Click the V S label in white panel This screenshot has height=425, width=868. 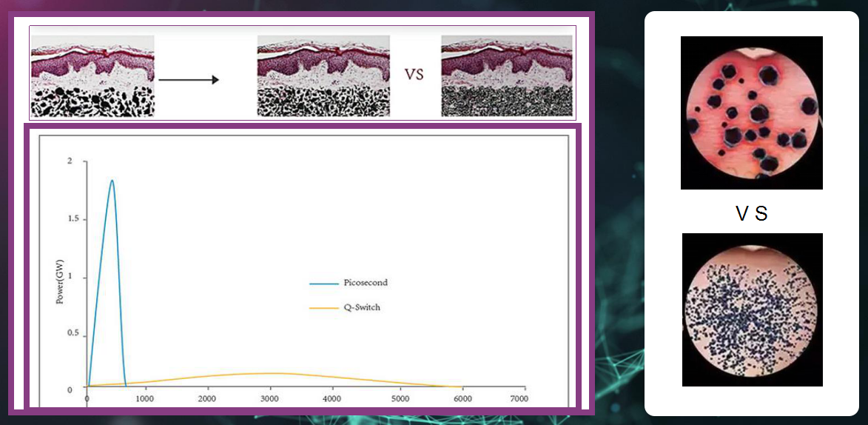point(753,214)
